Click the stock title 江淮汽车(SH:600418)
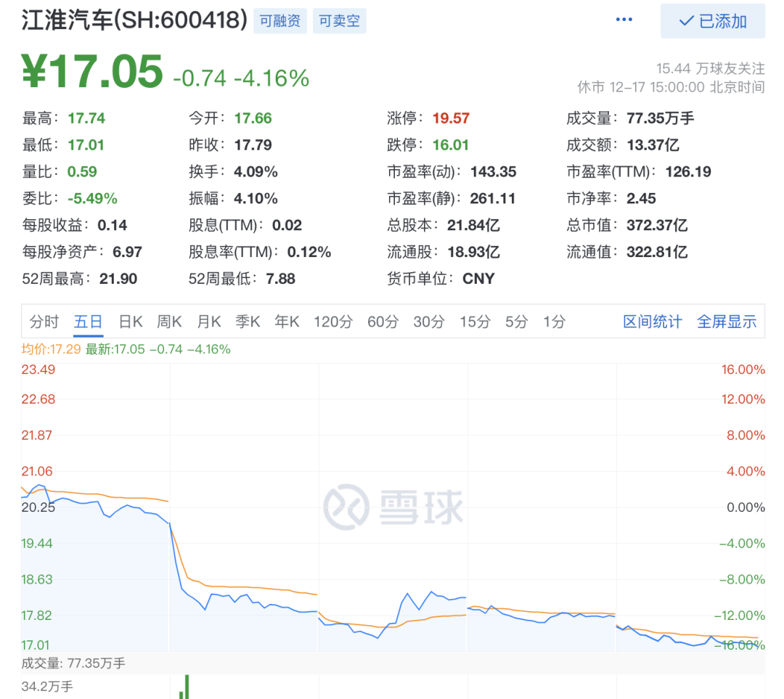 (134, 20)
